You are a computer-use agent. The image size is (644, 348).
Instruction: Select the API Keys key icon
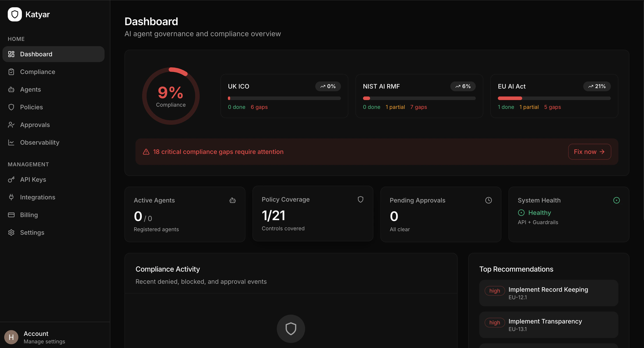[11, 179]
